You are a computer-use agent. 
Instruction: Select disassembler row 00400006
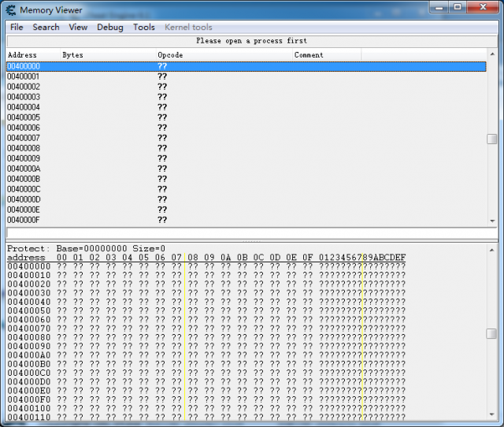[x=246, y=128]
